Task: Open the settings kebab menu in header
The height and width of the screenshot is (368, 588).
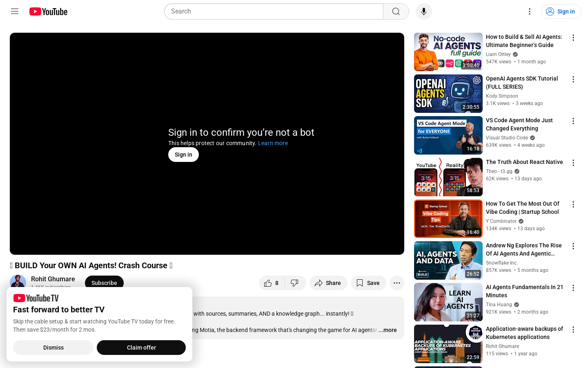Action: [530, 11]
